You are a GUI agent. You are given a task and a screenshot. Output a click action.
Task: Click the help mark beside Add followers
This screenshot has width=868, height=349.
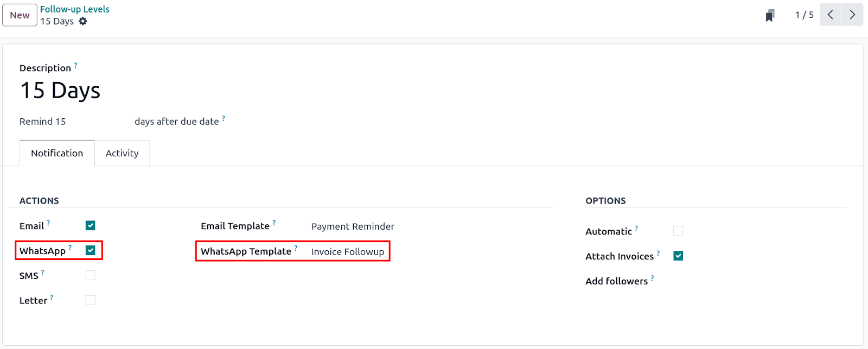(652, 278)
